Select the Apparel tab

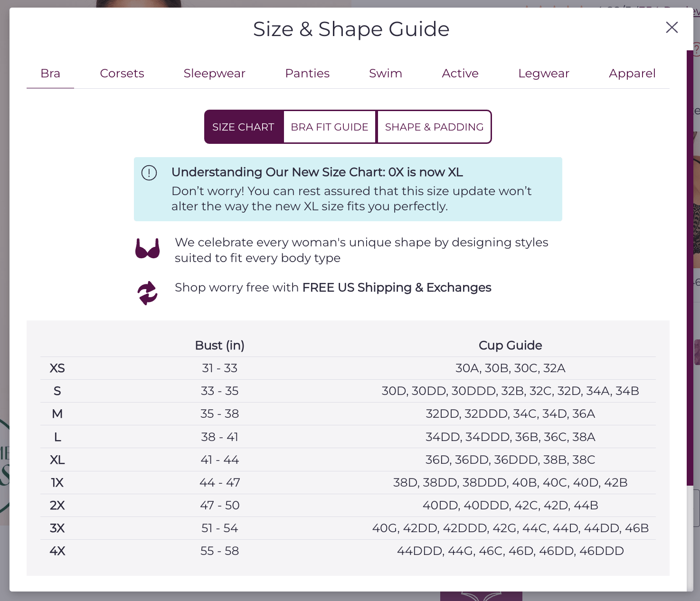pos(632,73)
